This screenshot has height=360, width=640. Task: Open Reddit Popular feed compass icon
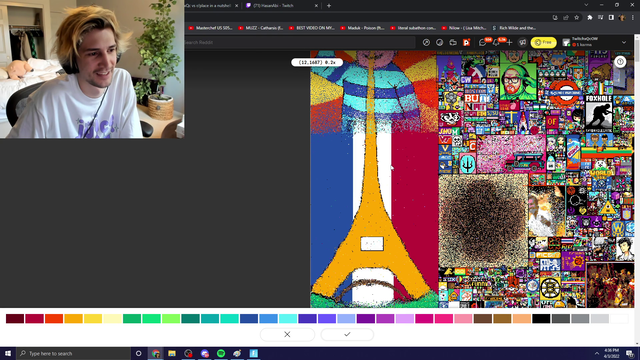426,42
